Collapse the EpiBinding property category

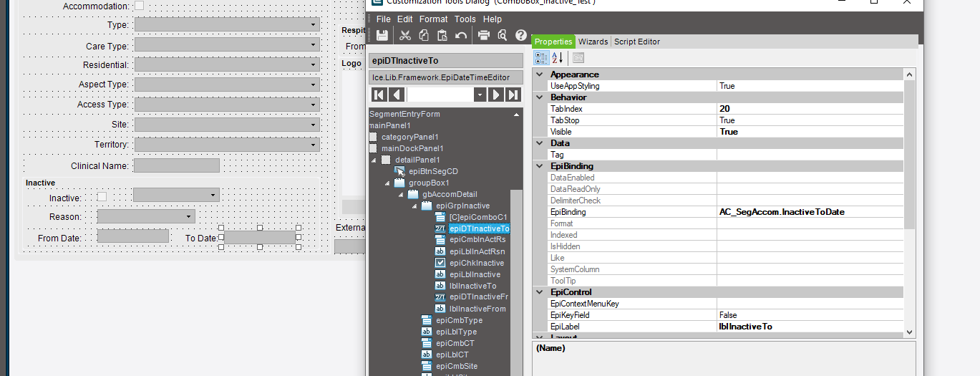click(x=539, y=166)
